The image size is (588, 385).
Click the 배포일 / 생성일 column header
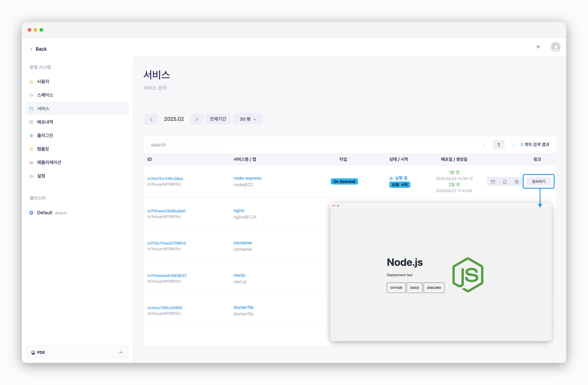pyautogui.click(x=454, y=159)
